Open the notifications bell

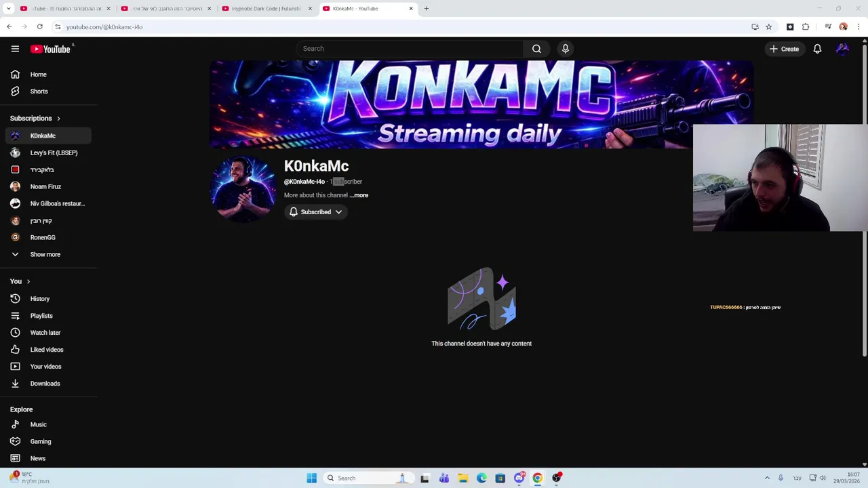pyautogui.click(x=817, y=49)
